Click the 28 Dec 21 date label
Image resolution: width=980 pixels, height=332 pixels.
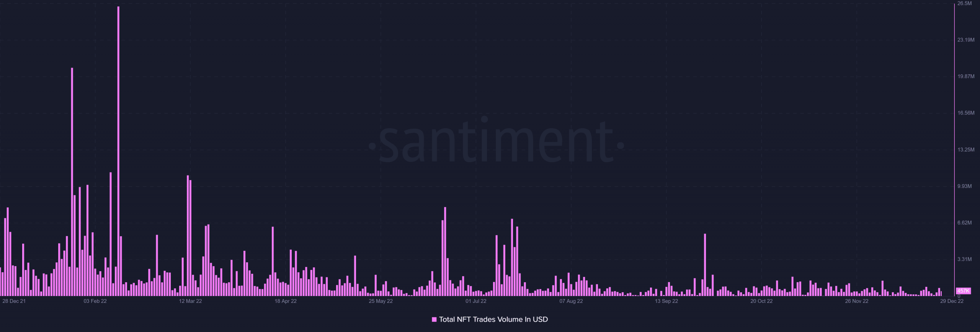(x=14, y=301)
